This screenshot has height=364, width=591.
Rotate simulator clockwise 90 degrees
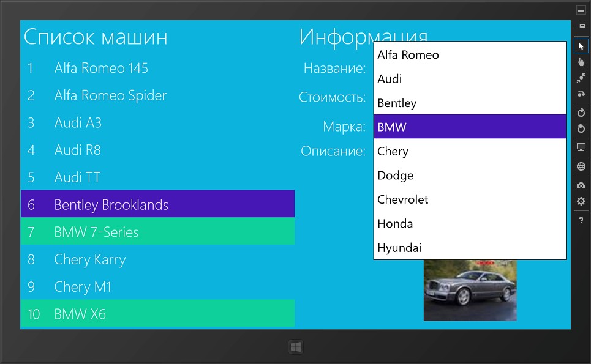coord(581,112)
